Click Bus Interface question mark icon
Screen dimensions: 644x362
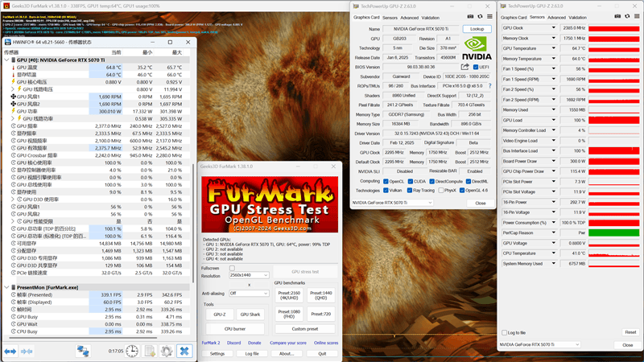coord(489,86)
